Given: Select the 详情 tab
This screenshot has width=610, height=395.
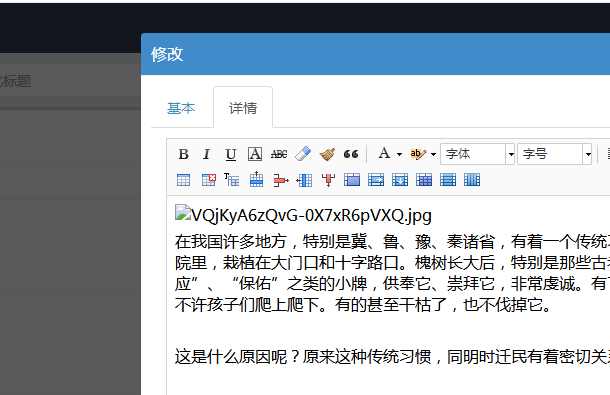Looking at the screenshot, I should pos(243,108).
